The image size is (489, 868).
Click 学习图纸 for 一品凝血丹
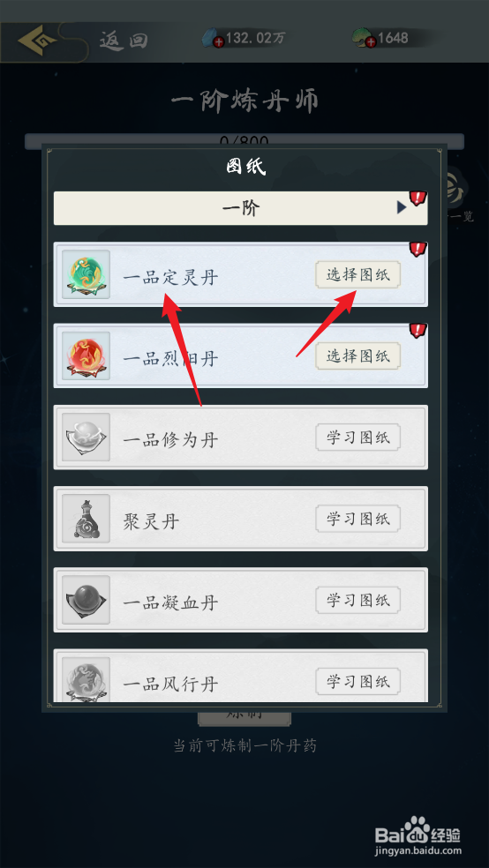tap(357, 601)
